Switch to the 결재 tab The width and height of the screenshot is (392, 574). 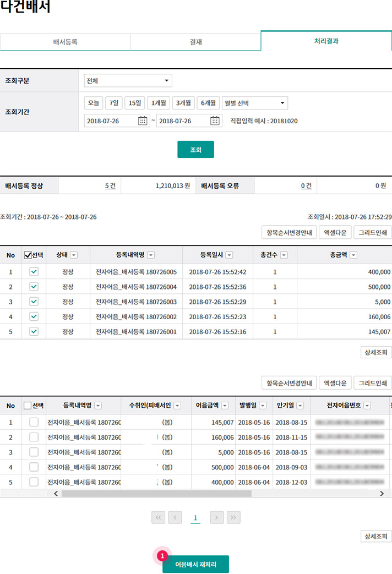pos(195,42)
